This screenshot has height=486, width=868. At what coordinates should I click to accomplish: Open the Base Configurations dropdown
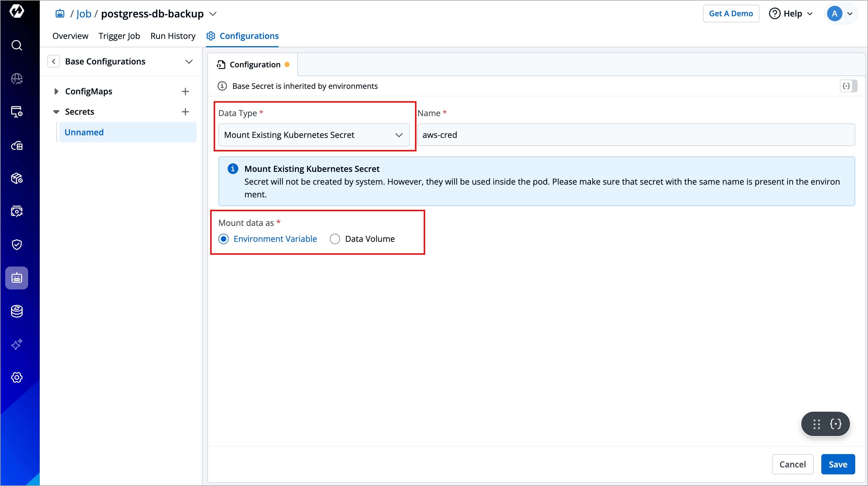coord(189,61)
